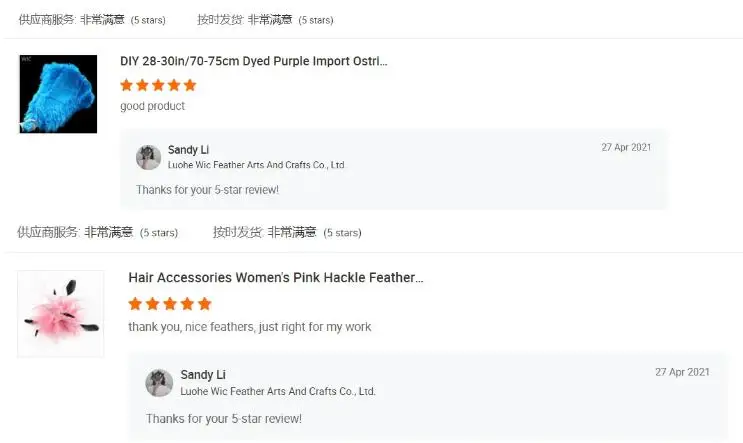This screenshot has height=443, width=743.
Task: Click the lower 按时发货 rating label
Action: pyautogui.click(x=237, y=232)
